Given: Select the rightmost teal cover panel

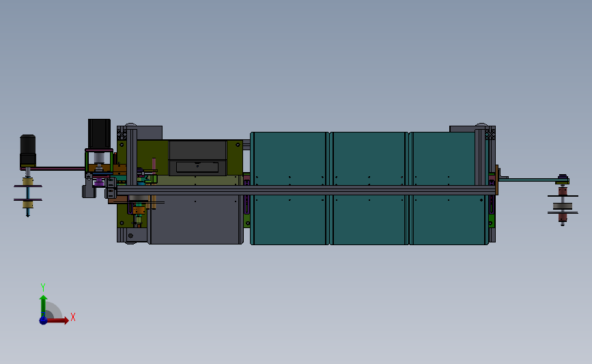Looking at the screenshot, I should click(x=448, y=188).
